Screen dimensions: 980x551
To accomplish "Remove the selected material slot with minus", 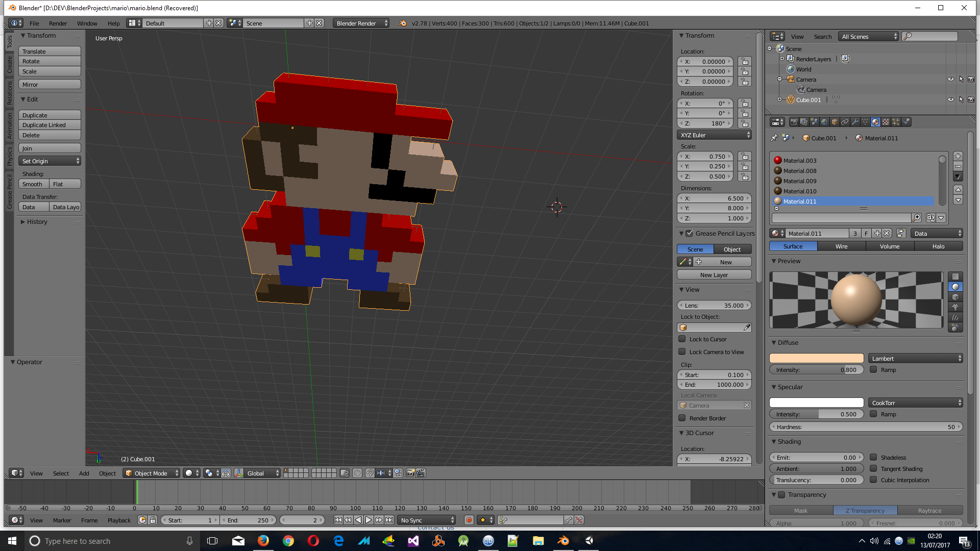I will tap(958, 167).
